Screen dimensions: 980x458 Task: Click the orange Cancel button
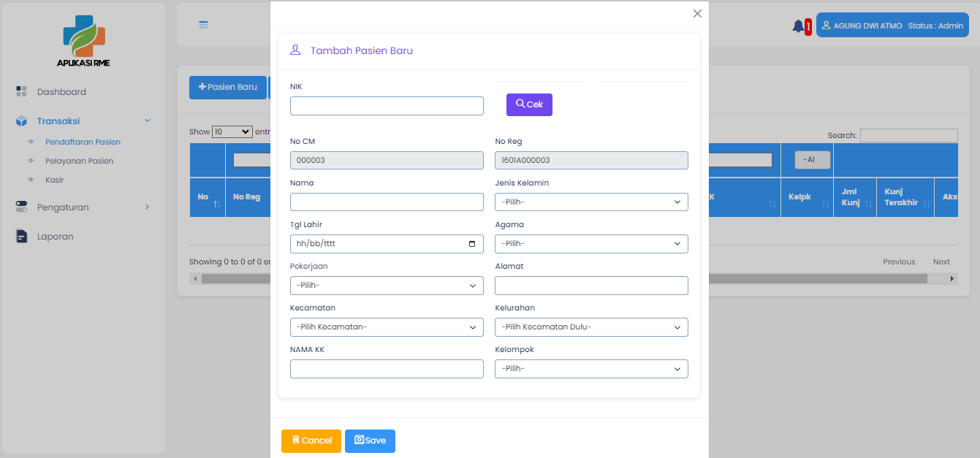tap(311, 441)
